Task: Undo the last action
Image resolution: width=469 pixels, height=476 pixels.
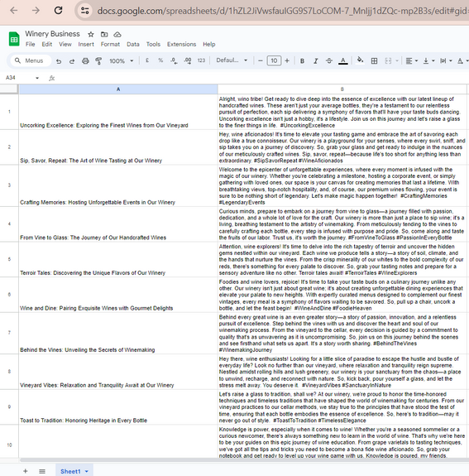Action: point(59,61)
